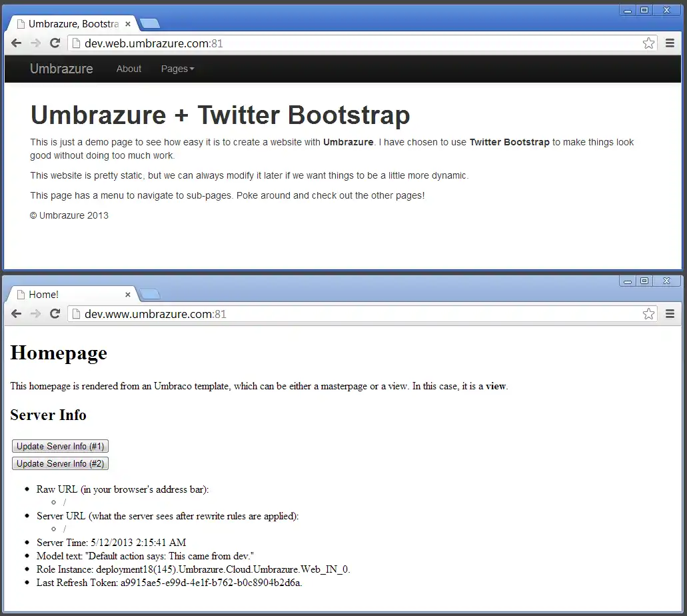The image size is (687, 616).
Task: Click the 'Server Info' heading
Action: [x=48, y=415]
